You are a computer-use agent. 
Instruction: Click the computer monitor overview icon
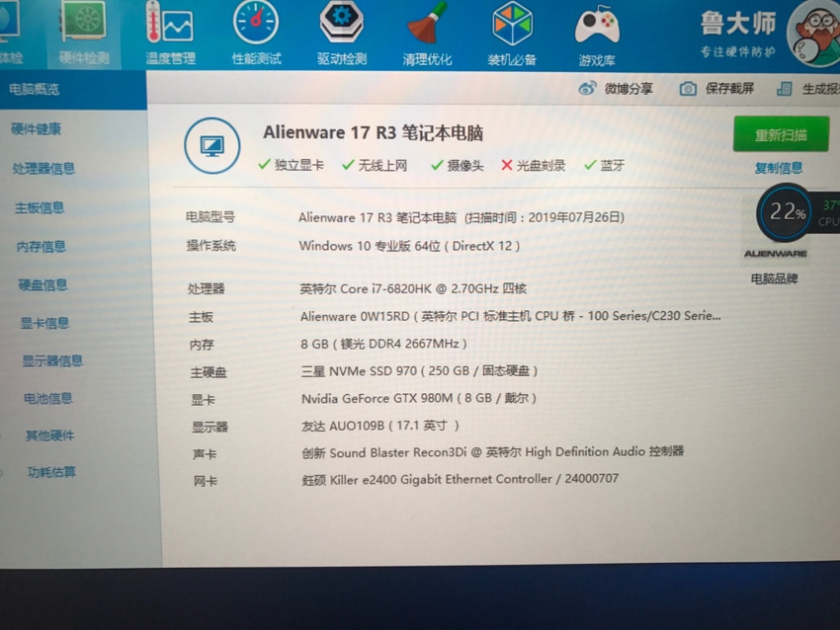pos(212,145)
